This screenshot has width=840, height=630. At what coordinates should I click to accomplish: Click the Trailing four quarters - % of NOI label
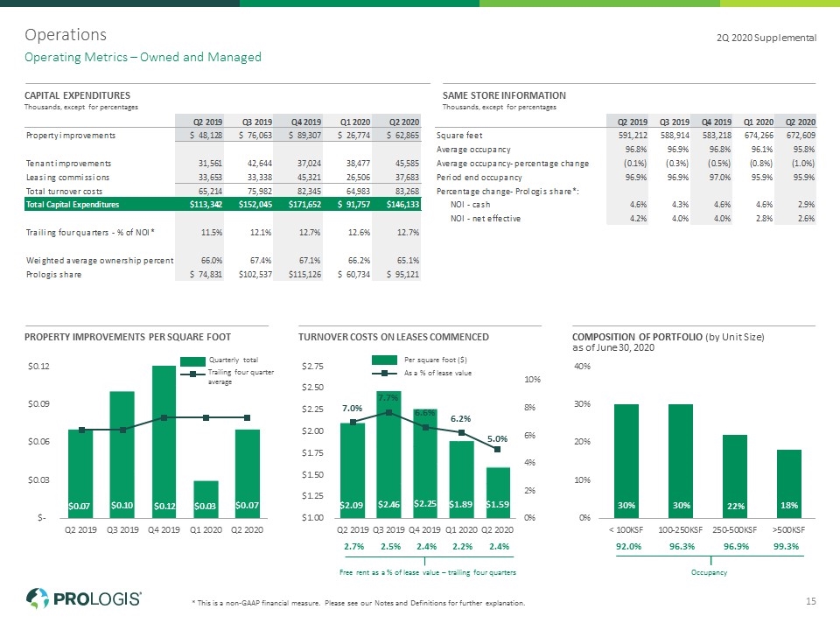click(x=90, y=233)
